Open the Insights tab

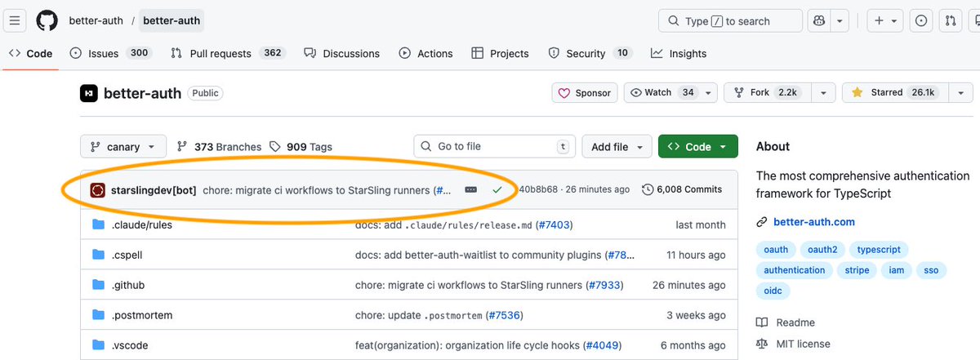pyautogui.click(x=679, y=53)
